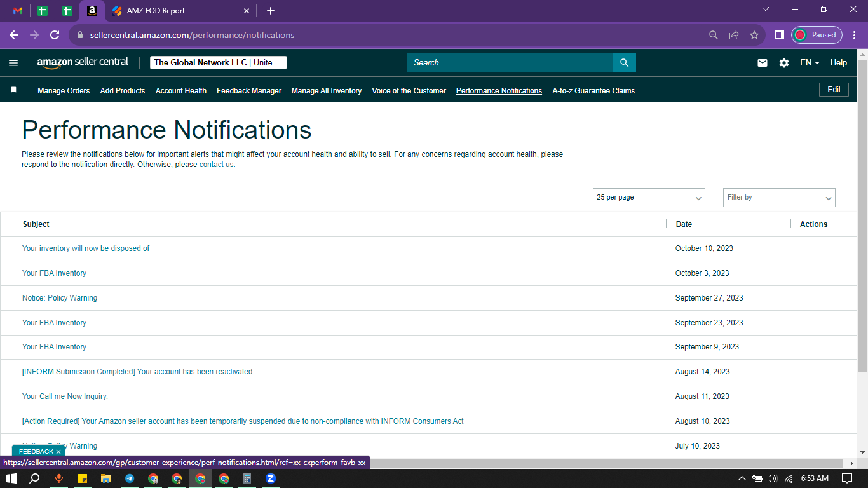The width and height of the screenshot is (868, 488).
Task: Click the bookmark icon beside Manage Orders
Action: pos(13,90)
